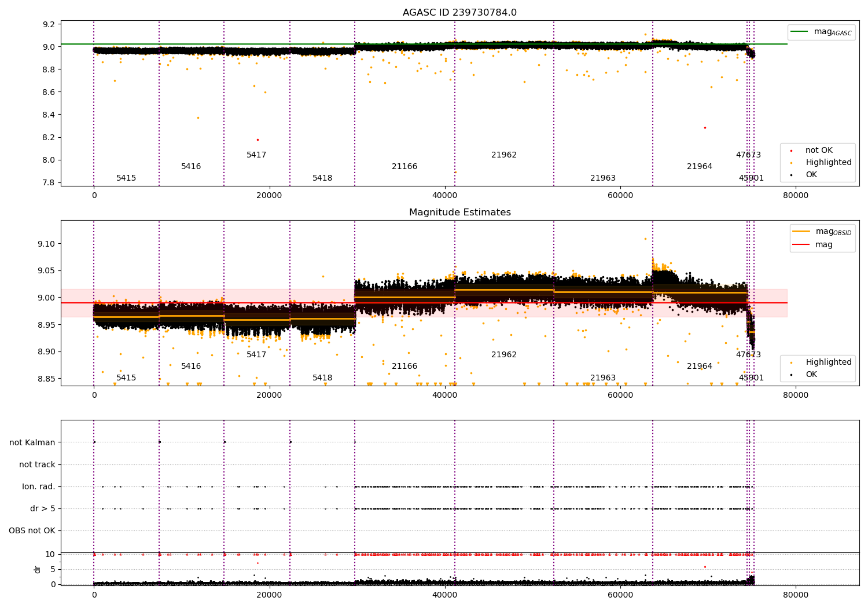The image size is (868, 608).
Task: Click obsid label 21166 in Magnitude Estimates panel
Action: pos(404,367)
